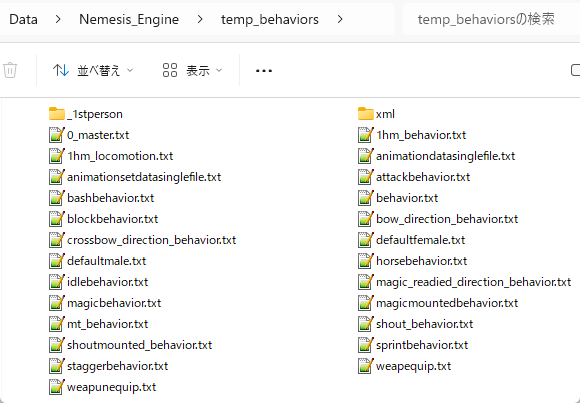Image resolution: width=580 pixels, height=403 pixels.
Task: Click the horsebehavior.txt file name
Action: click(x=422, y=261)
